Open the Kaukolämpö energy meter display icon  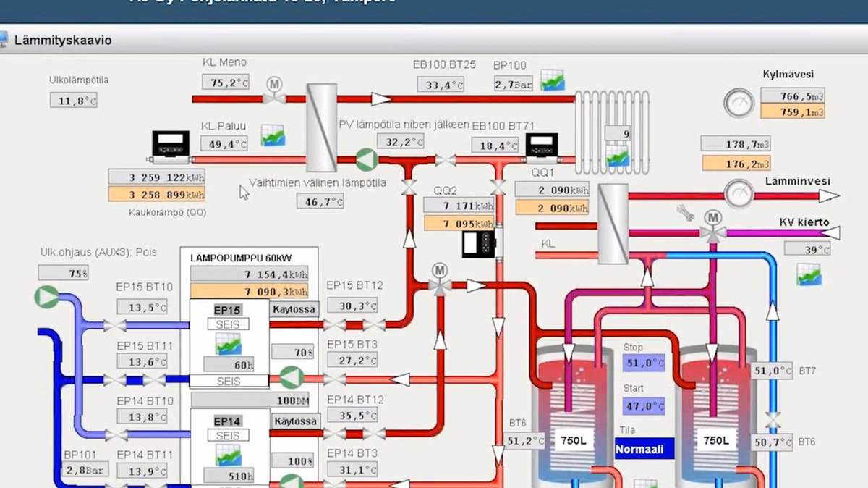(171, 143)
